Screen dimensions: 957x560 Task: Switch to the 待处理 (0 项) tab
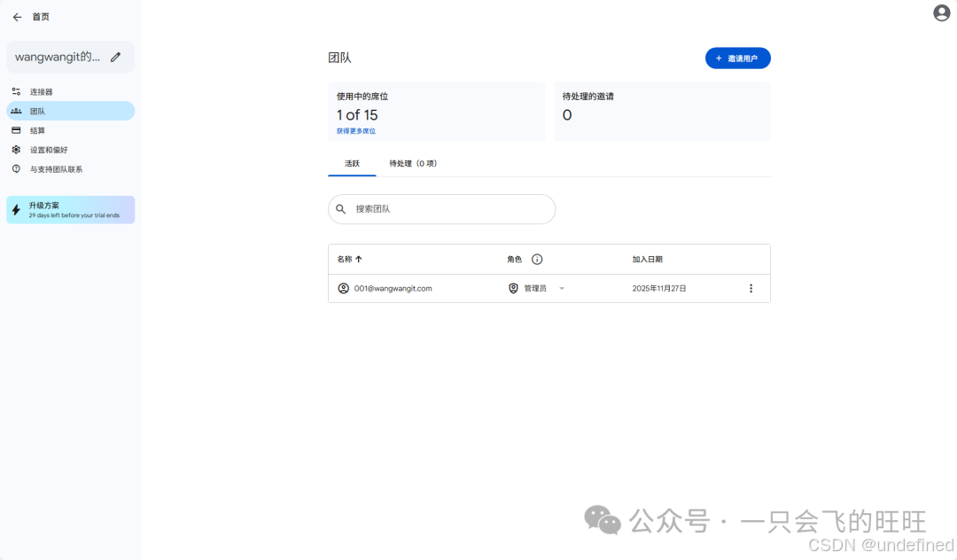click(x=413, y=164)
